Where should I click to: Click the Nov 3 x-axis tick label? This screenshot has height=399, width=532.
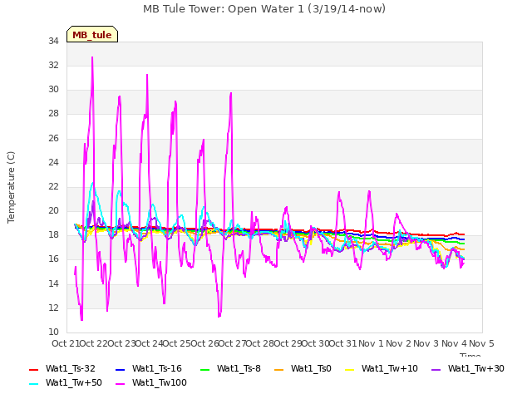tap(426, 343)
